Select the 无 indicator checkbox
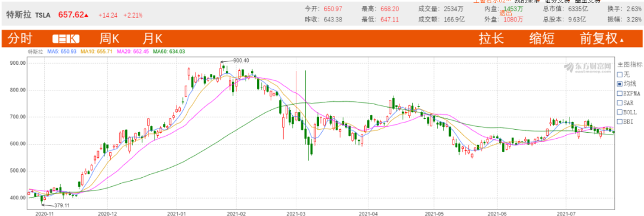The width and height of the screenshot is (644, 216). [620, 74]
